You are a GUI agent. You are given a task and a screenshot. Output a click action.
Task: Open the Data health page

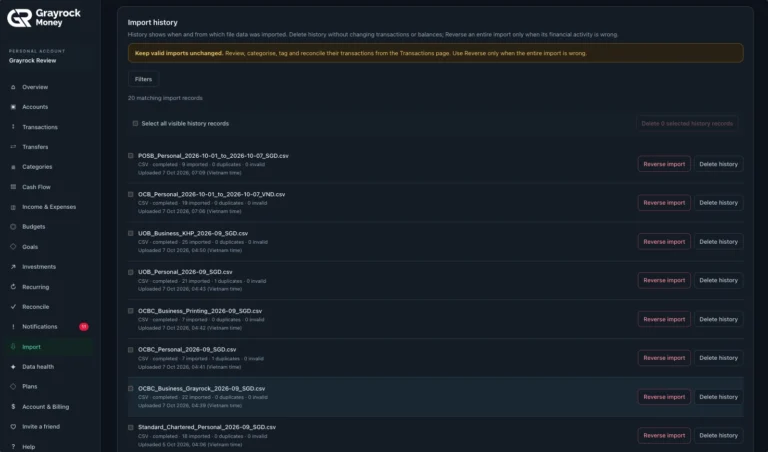pyautogui.click(x=38, y=367)
